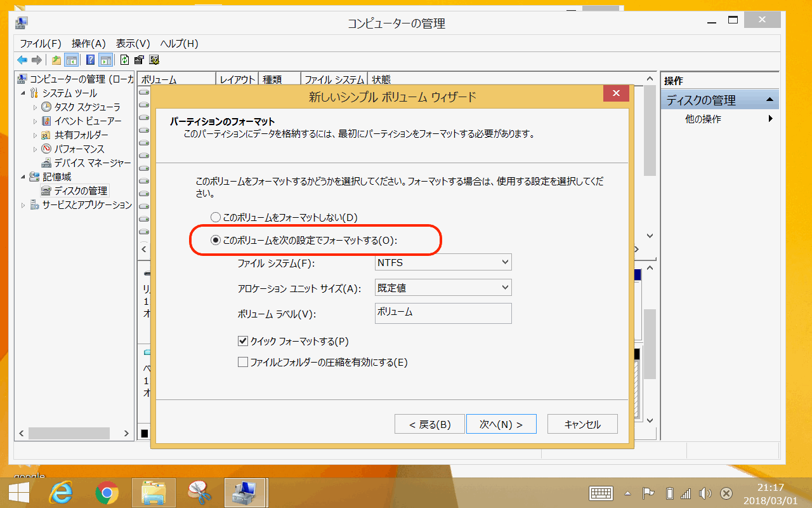Open Snipping Tool from the taskbar
The width and height of the screenshot is (812, 508).
pyautogui.click(x=199, y=493)
